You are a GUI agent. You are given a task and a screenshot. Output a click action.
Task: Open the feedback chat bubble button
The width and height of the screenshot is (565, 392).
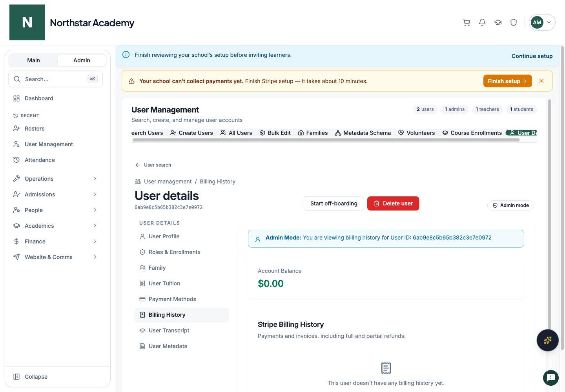coord(550,378)
